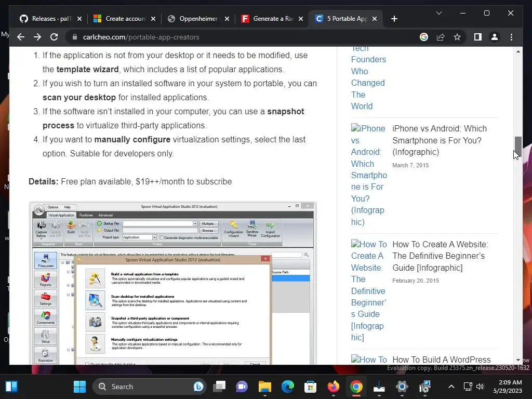Show hidden system tray icons
Viewport: 532px width, 399px height.
(451, 387)
